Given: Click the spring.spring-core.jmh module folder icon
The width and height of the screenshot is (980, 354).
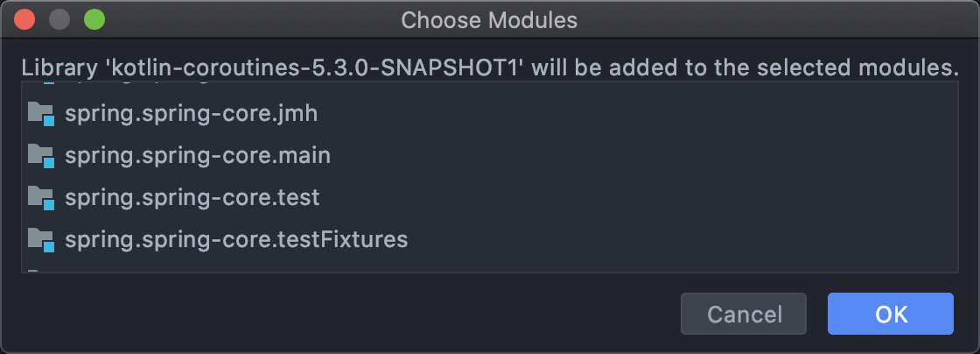Looking at the screenshot, I should pyautogui.click(x=40, y=114).
